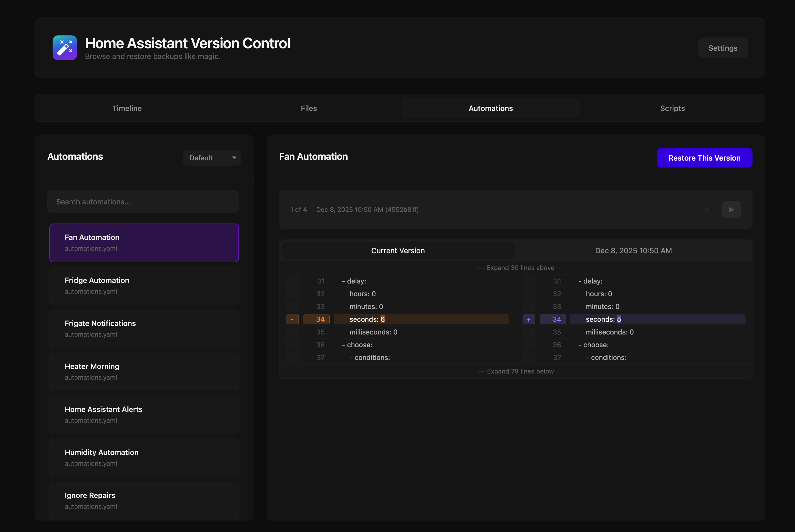Expand 79 lines below the diff
The image size is (795, 532).
click(515, 371)
